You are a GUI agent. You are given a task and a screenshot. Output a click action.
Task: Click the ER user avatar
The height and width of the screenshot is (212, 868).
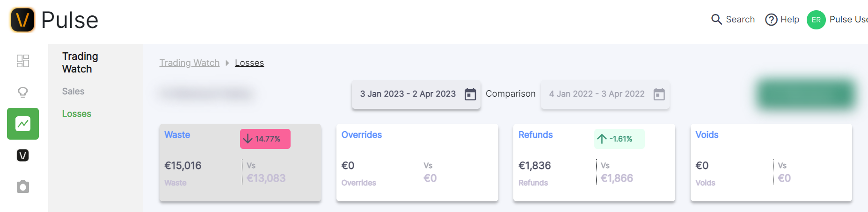(816, 20)
